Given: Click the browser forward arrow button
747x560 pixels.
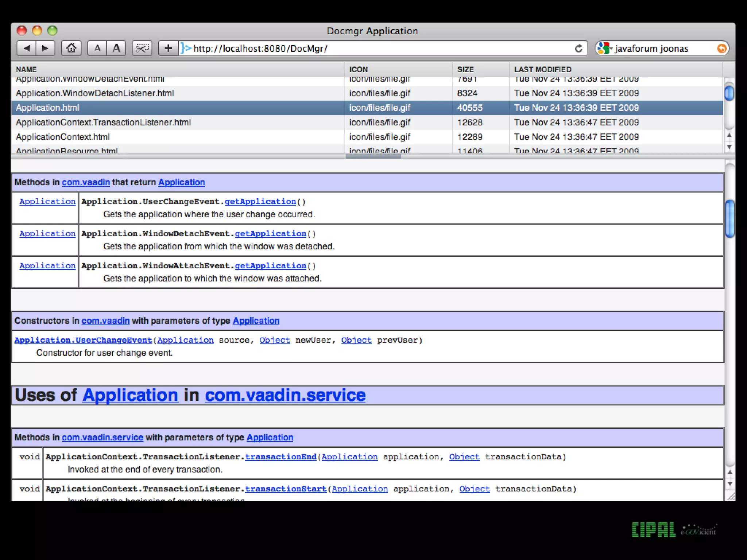Looking at the screenshot, I should [45, 48].
